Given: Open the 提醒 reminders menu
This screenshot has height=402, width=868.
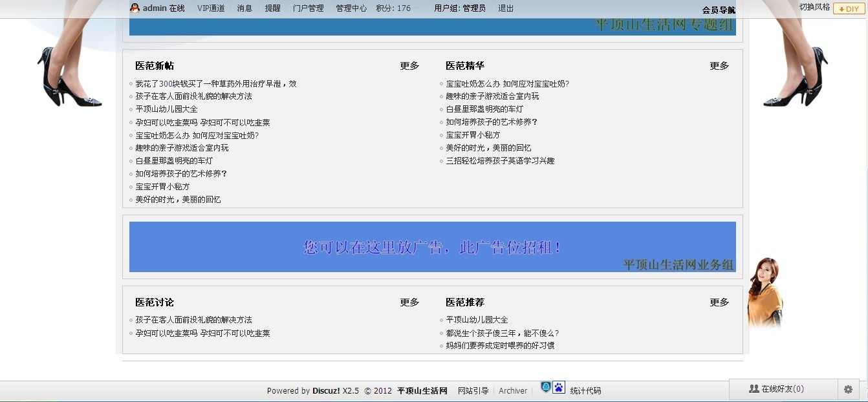Looking at the screenshot, I should (272, 9).
